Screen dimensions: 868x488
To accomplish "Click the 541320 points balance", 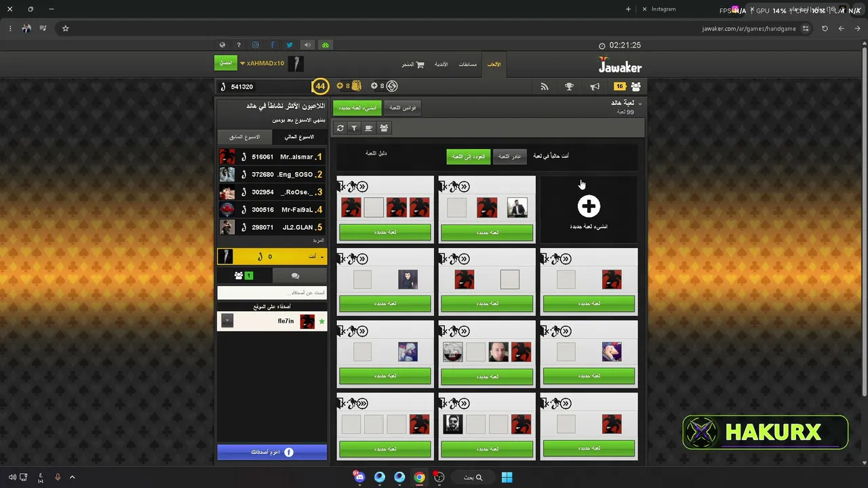I will coord(242,87).
